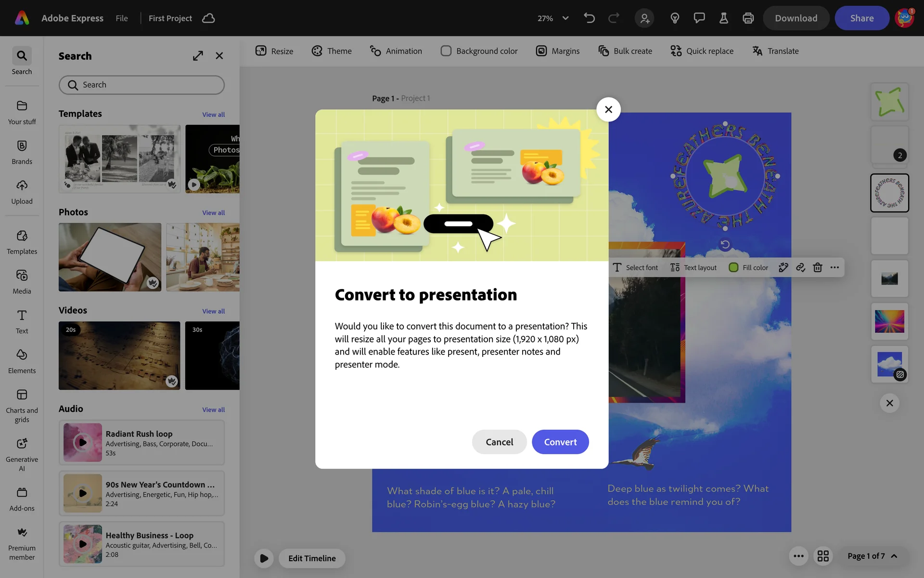Click View all next to Templates
924x578 pixels.
coord(213,115)
